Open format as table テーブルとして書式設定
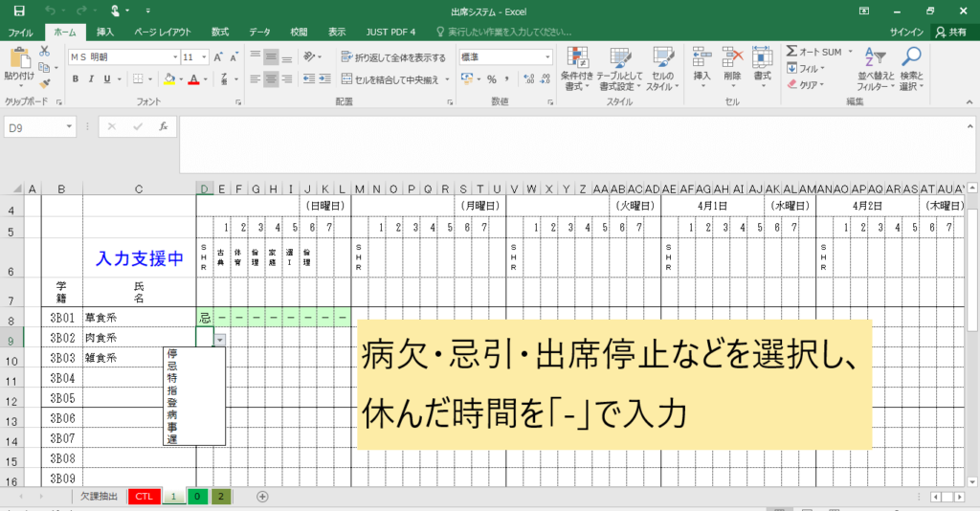 point(619,69)
